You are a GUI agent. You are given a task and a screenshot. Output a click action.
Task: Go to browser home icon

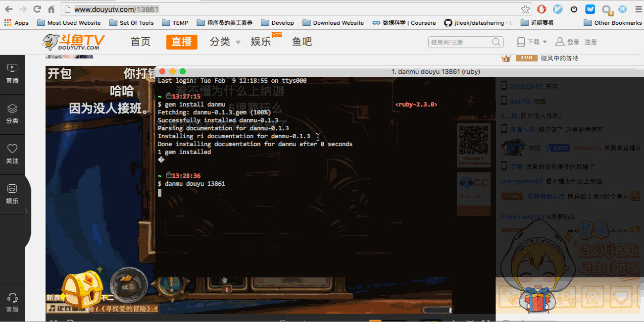click(51, 9)
